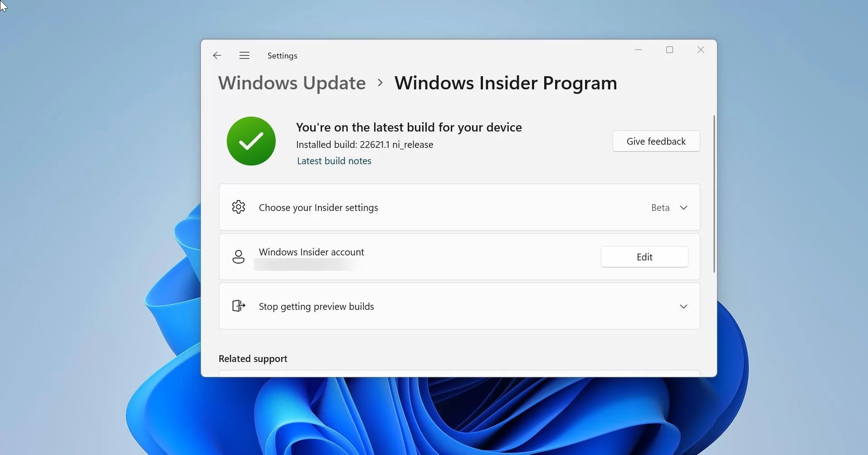Click the green checkmark status icon
Viewport: 868px width, 455px height.
250,141
